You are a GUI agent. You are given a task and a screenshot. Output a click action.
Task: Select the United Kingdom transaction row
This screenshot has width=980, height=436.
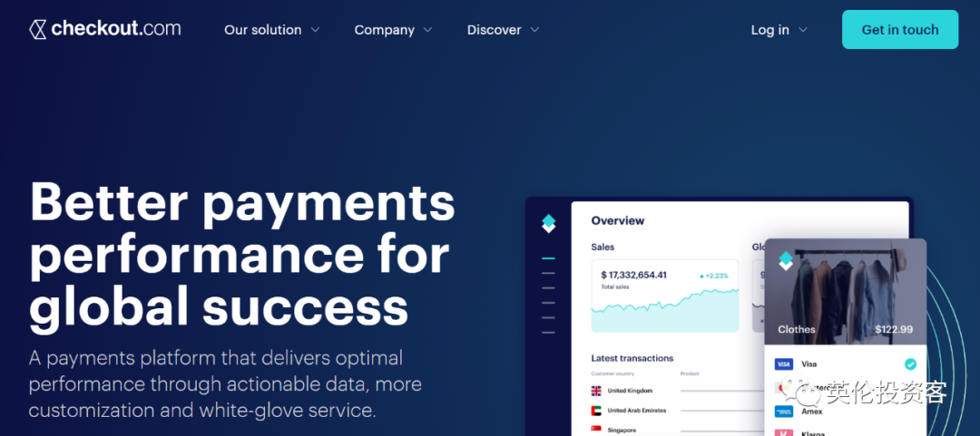678,391
